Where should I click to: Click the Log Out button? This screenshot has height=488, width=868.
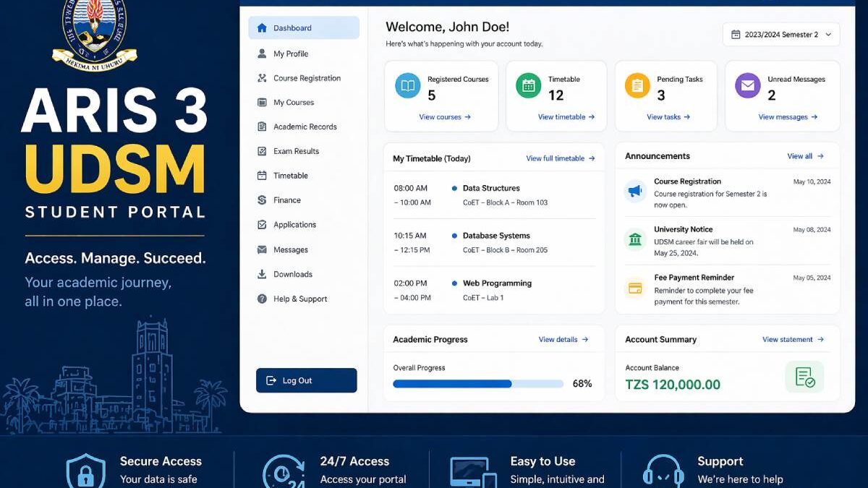pos(306,380)
